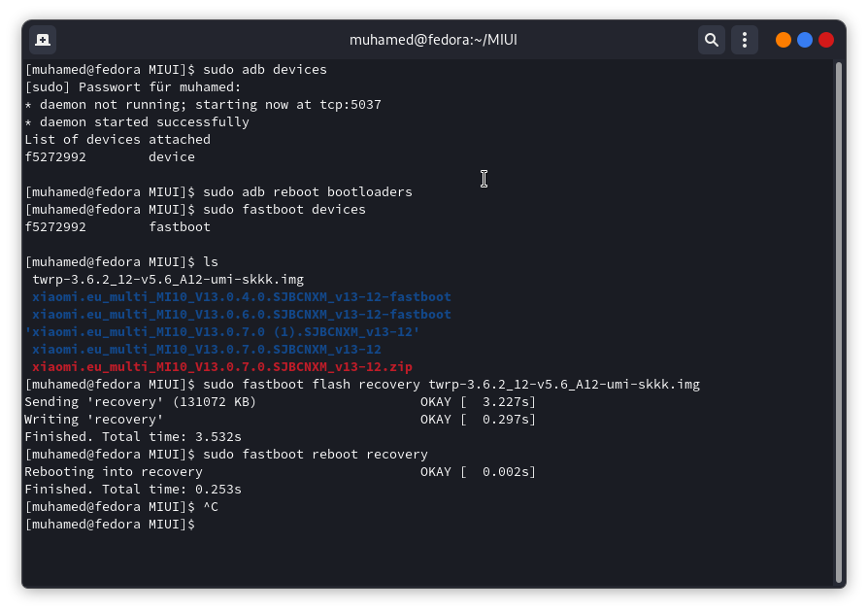Click the quoted V13.0.7.0 (1) folder name
The width and height of the screenshot is (868, 612).
click(x=222, y=332)
